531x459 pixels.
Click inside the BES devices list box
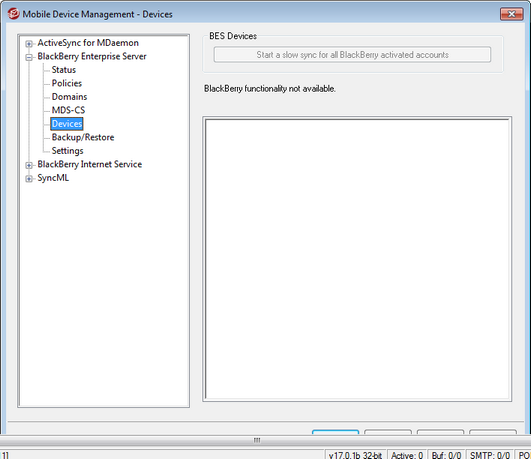pos(357,259)
